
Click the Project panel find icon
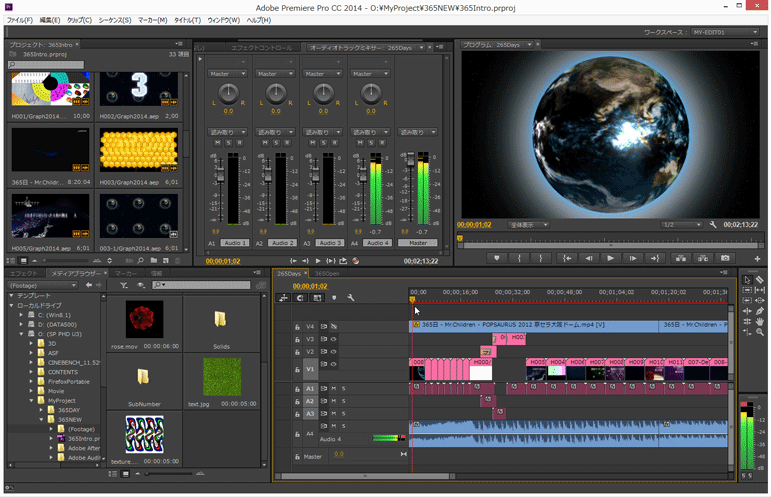[141, 261]
